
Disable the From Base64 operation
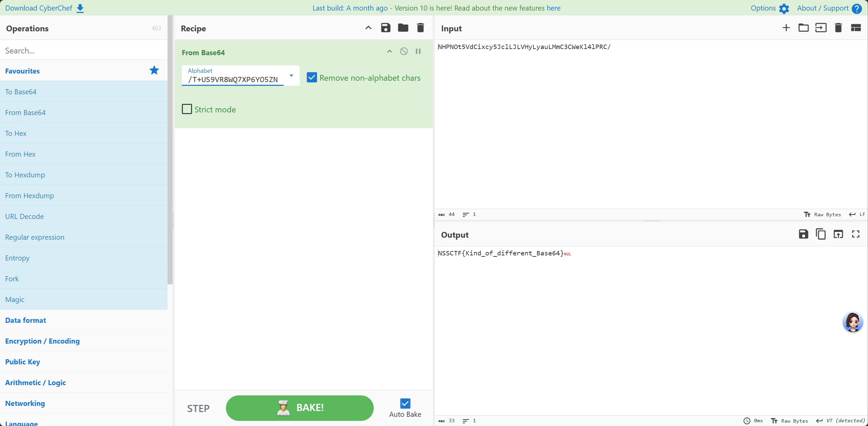click(x=404, y=51)
